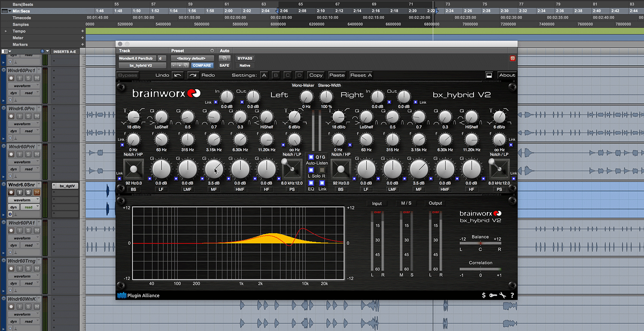Mute the Wndr60Prc1 track
This screenshot has width=644, height=331.
37,78
